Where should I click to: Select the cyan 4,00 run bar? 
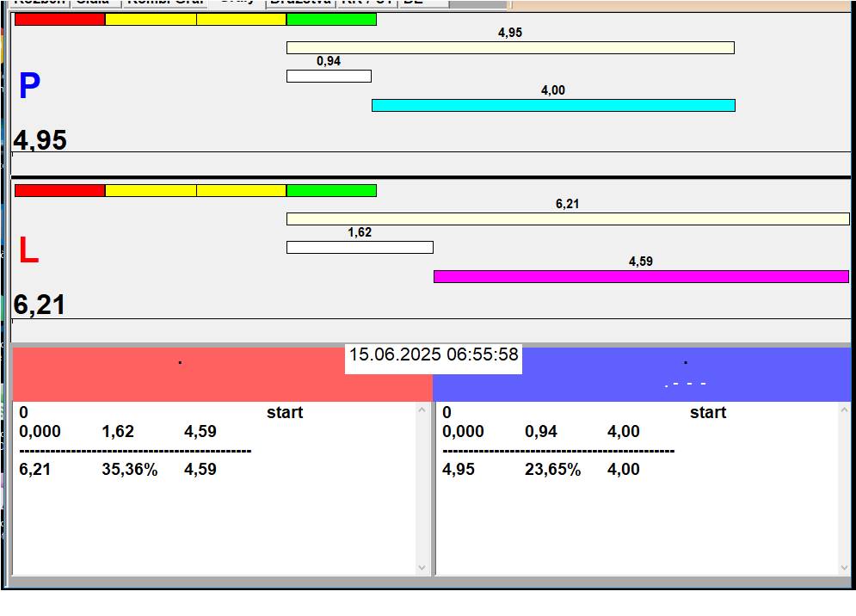[x=553, y=106]
